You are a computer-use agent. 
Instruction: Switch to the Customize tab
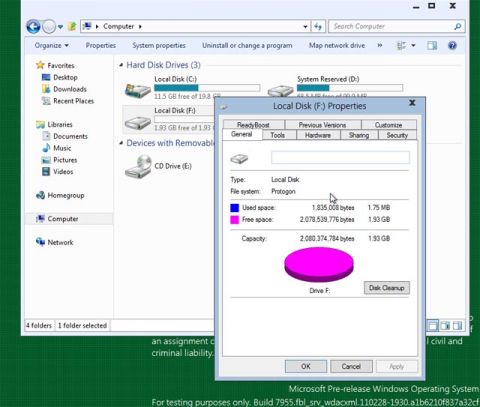pyautogui.click(x=388, y=125)
